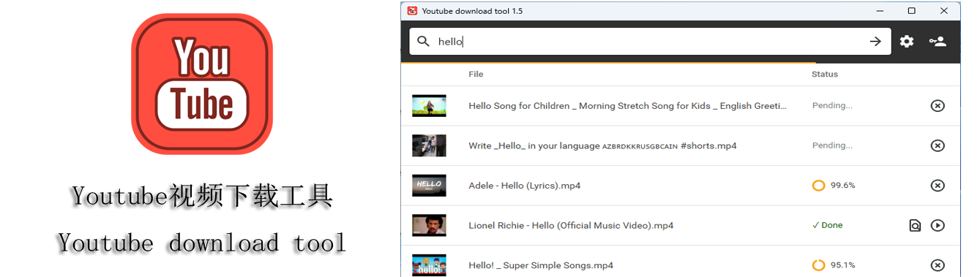Viewport: 980px width, 277px height.
Task: Select the Write _Hello_ shorts thumbnail
Action: [429, 145]
